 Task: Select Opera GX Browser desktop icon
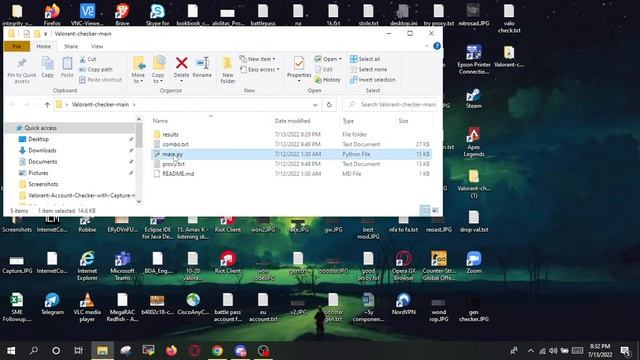tap(403, 266)
